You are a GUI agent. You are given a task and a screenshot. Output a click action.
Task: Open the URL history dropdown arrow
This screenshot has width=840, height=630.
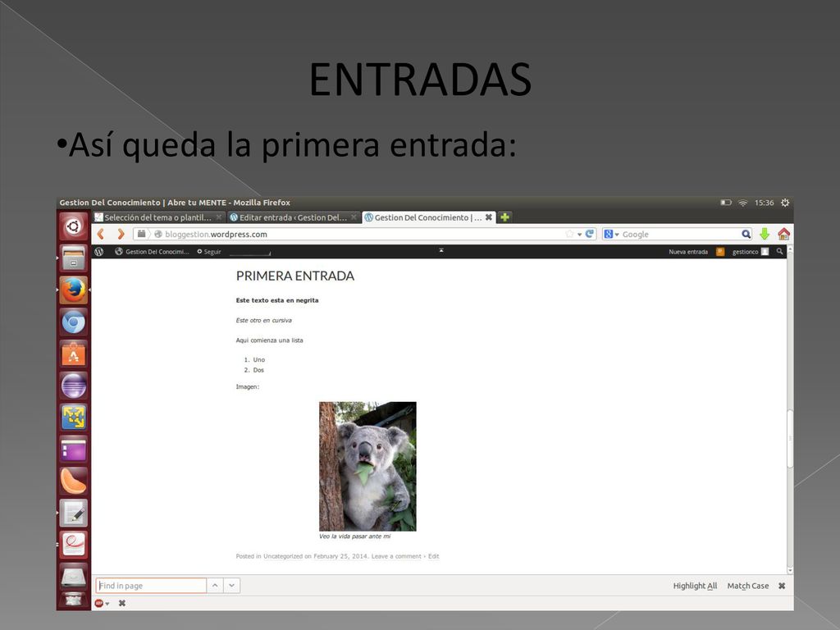point(580,235)
